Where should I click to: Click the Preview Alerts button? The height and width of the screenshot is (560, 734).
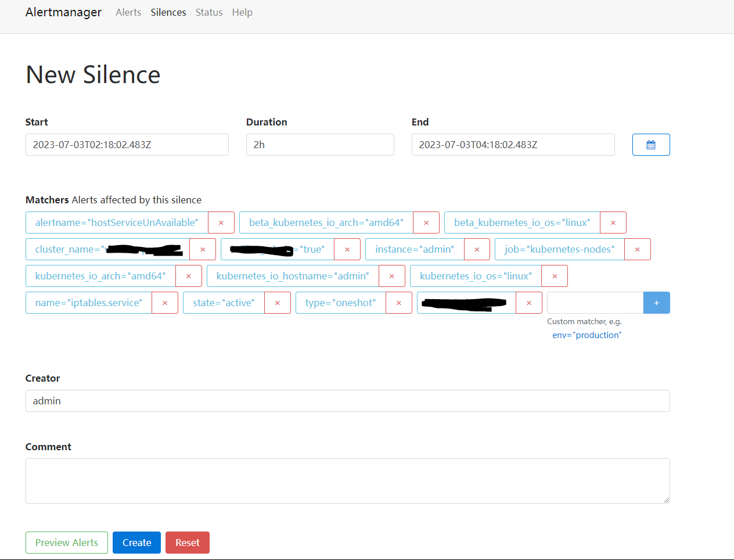(x=67, y=543)
